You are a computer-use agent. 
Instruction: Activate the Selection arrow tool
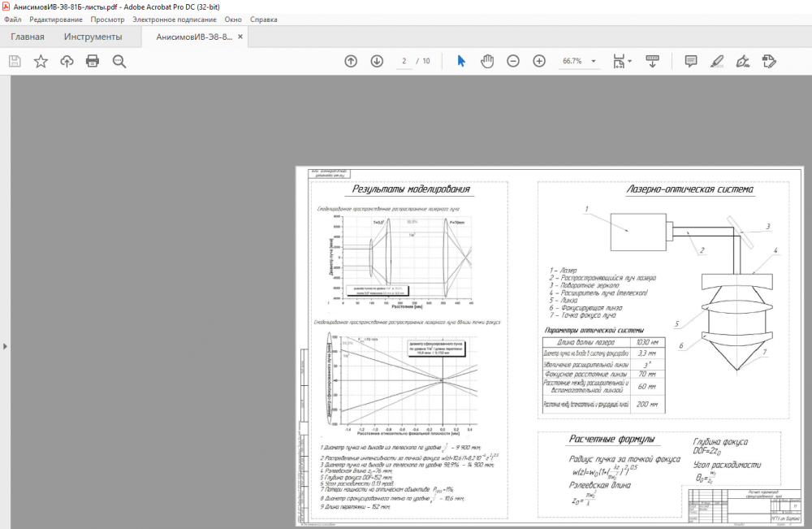click(461, 61)
